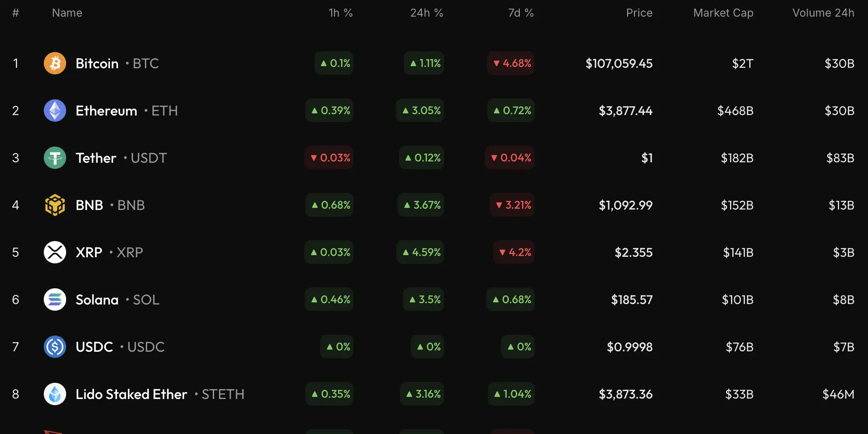Viewport: 868px width, 434px height.
Task: Open the Bitcoin name link
Action: pyautogui.click(x=97, y=63)
